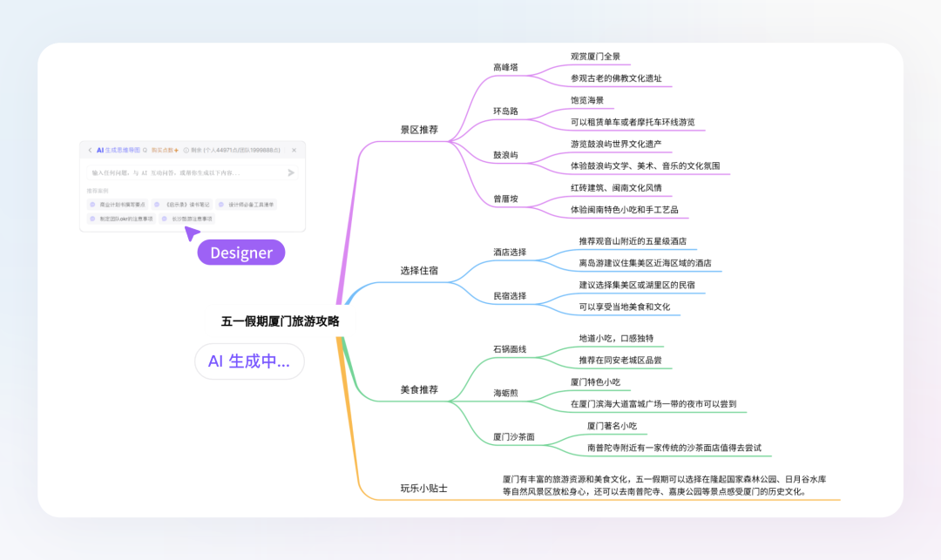Select the 厦门沙茶面 subtopic
This screenshot has width=941, height=560.
point(514,436)
